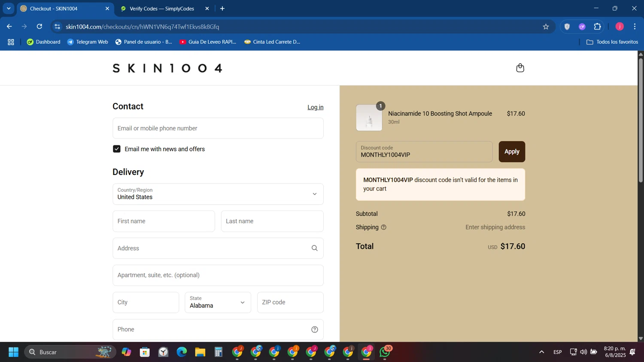This screenshot has width=644, height=362.
Task: Click the phone field help icon
Action: click(314, 329)
